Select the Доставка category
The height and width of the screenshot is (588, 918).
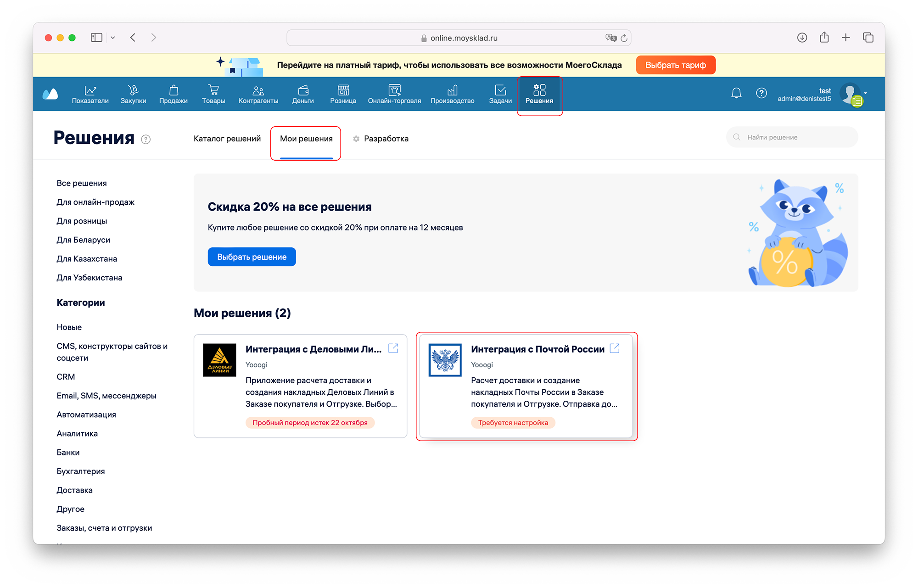pyautogui.click(x=74, y=490)
